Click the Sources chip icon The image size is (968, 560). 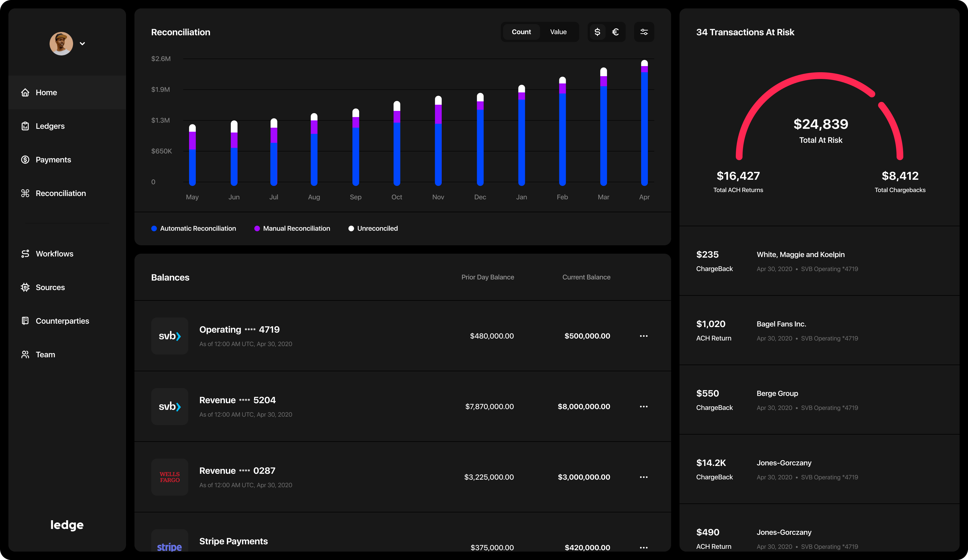pyautogui.click(x=25, y=287)
